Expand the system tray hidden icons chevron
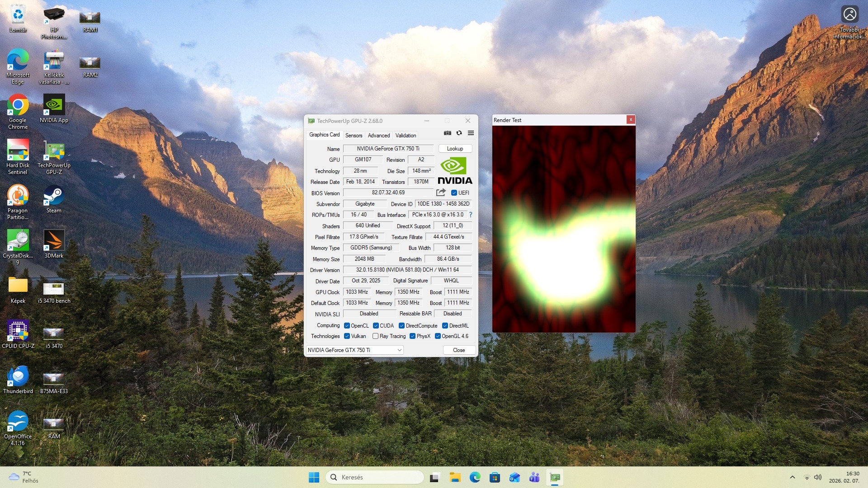Image resolution: width=868 pixels, height=488 pixels. pyautogui.click(x=792, y=477)
